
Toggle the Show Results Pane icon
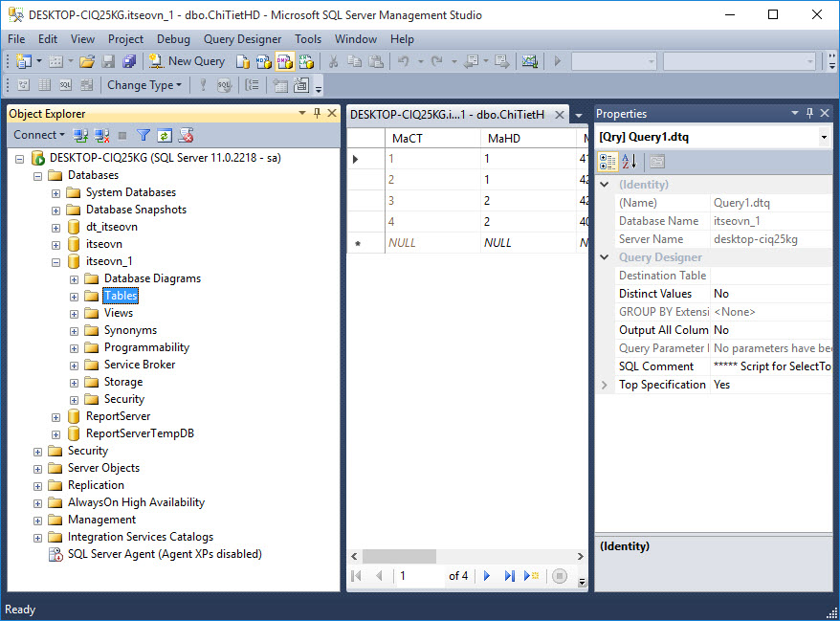click(86, 84)
